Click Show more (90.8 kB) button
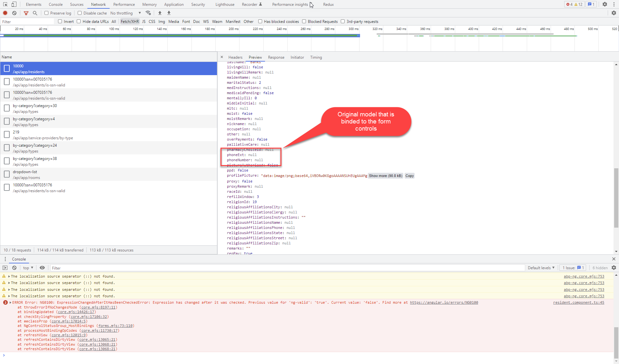 385,176
